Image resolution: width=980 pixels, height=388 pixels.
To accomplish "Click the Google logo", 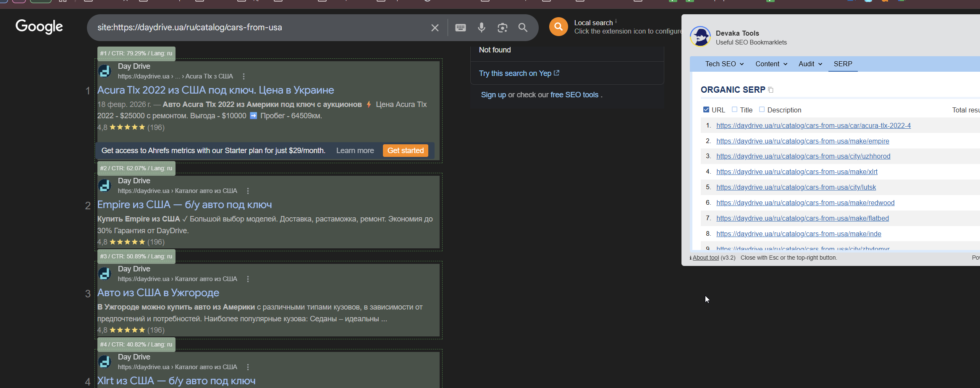I will point(39,27).
